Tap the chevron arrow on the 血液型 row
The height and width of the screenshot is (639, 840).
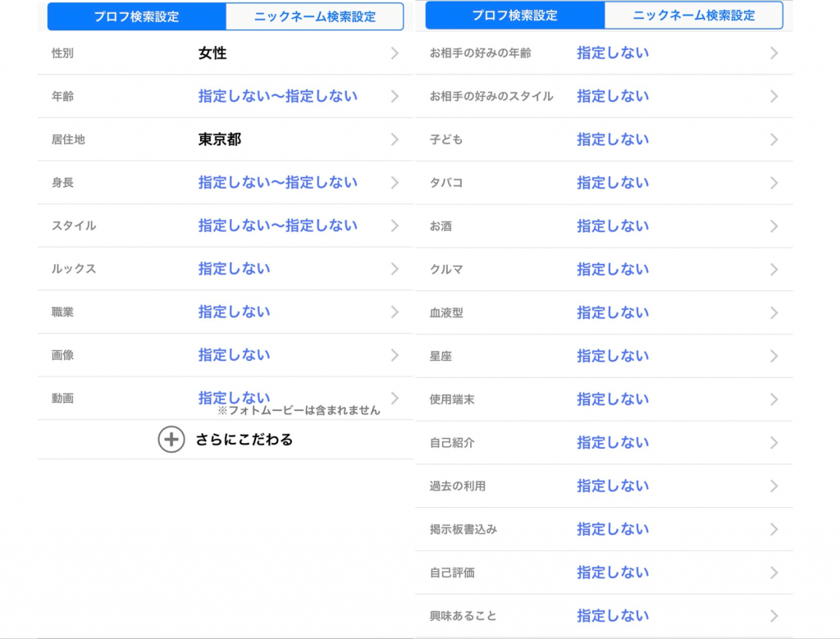[774, 313]
